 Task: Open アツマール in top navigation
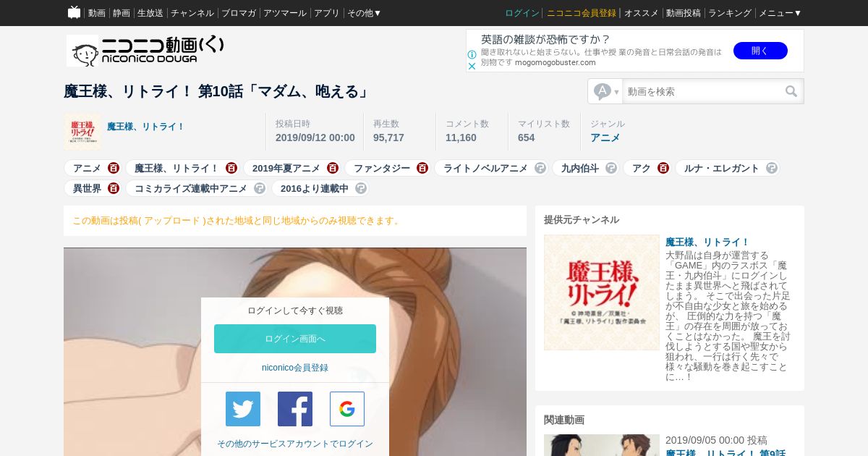(x=285, y=13)
